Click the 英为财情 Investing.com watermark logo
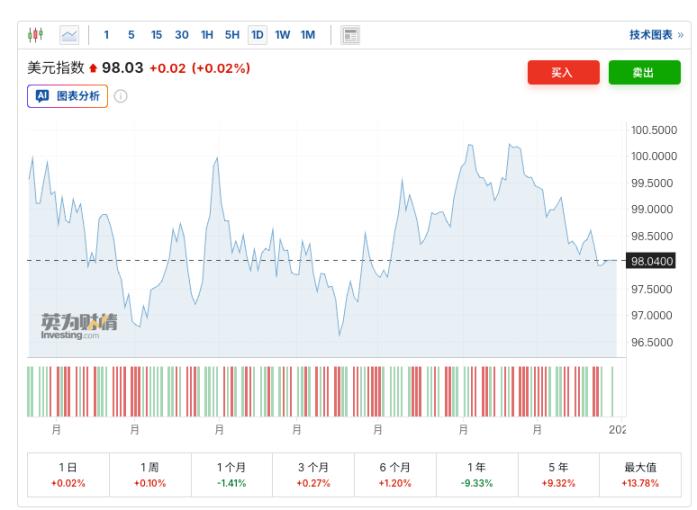 [78, 326]
